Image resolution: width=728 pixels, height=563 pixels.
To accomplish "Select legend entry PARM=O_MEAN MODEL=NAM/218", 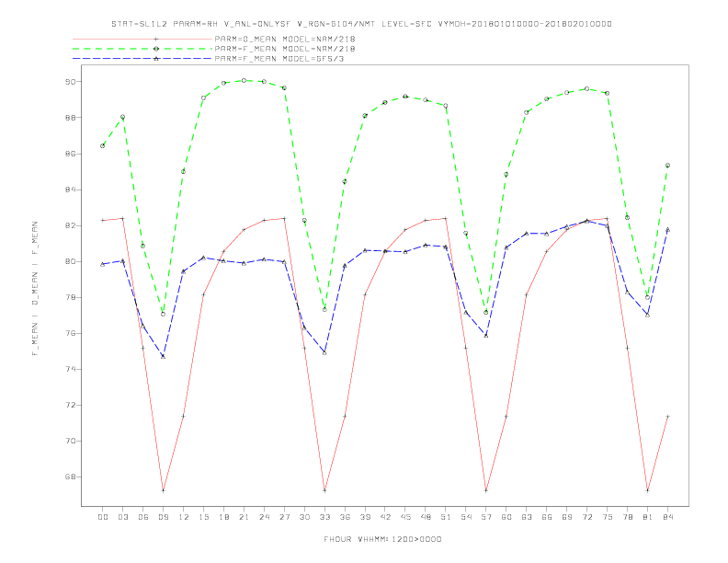I will click(285, 39).
